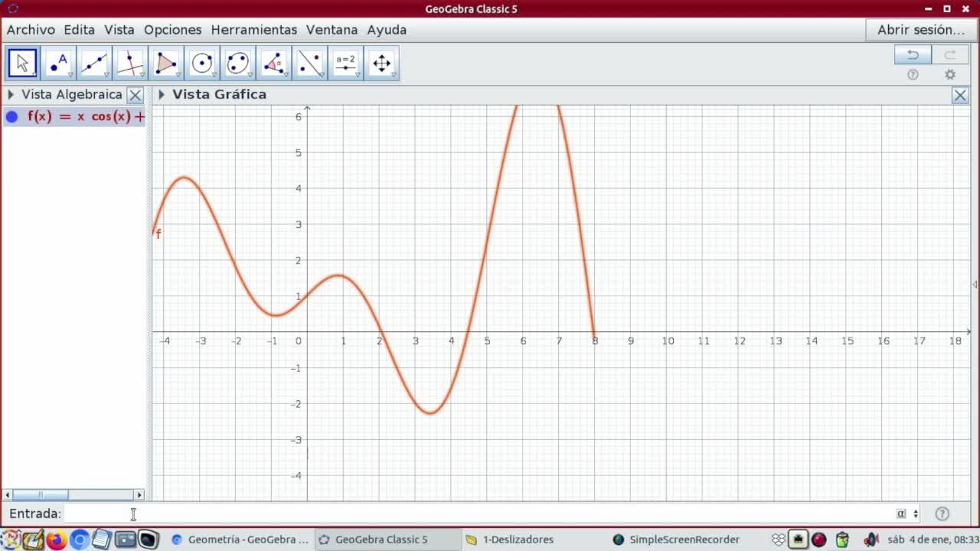980x551 pixels.
Task: Open the Ventana menu
Action: [332, 30]
